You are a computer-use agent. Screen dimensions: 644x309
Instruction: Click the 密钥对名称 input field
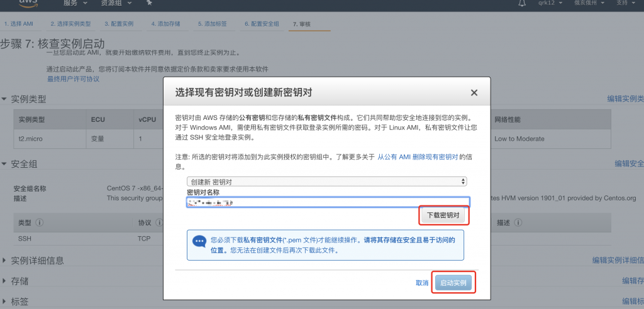click(328, 202)
